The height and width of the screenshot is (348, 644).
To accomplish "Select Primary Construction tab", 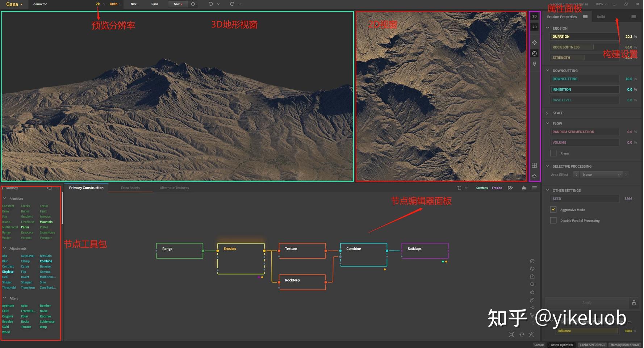I will click(x=86, y=188).
